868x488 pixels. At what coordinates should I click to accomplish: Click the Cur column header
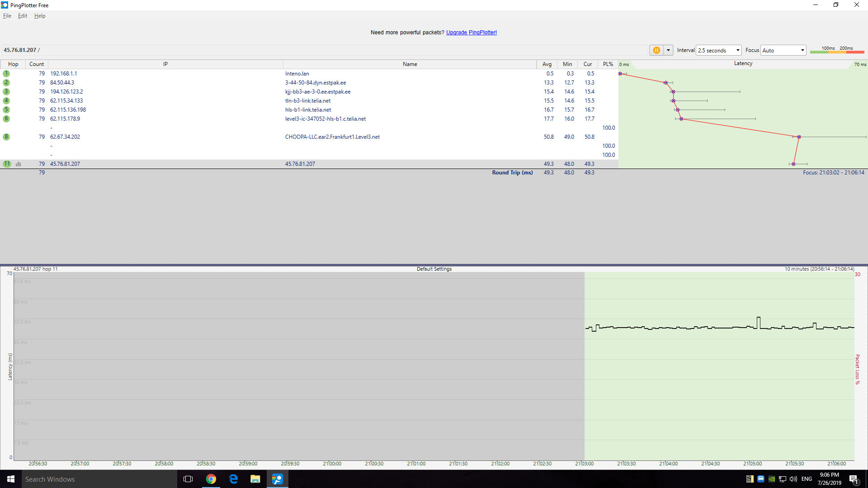pos(588,64)
